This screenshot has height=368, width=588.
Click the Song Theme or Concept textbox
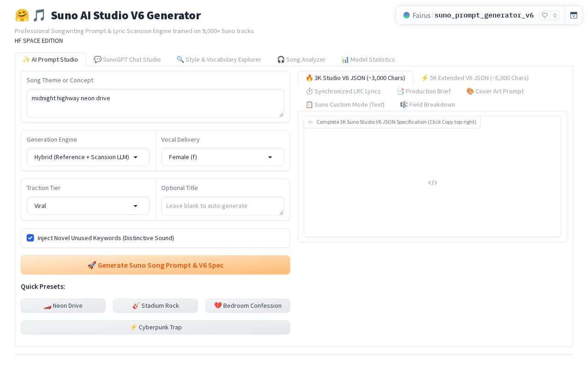[155, 103]
